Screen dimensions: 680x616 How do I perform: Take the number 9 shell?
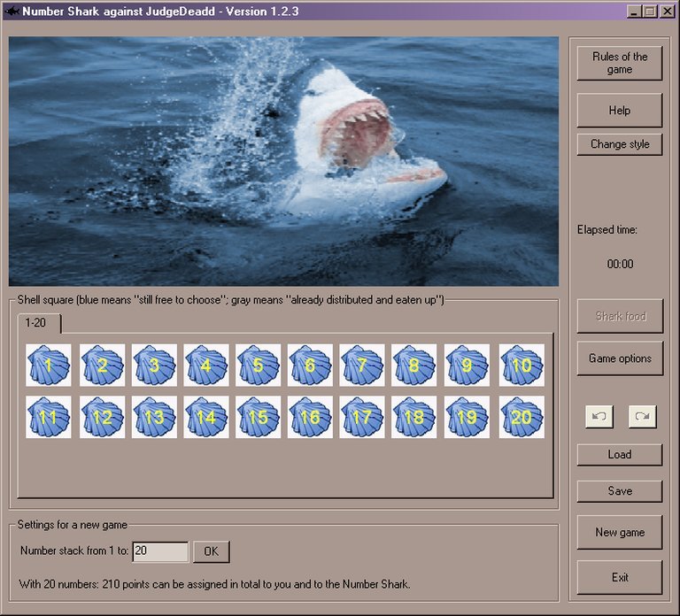click(467, 365)
